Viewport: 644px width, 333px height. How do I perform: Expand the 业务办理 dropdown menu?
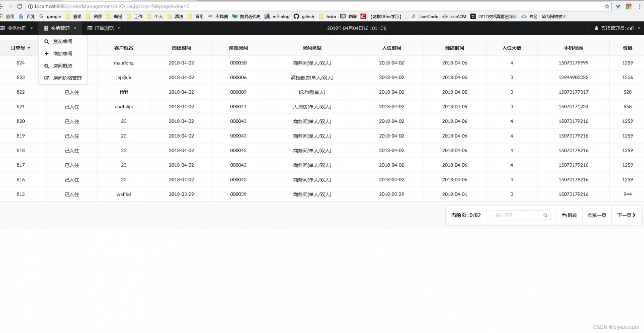pyautogui.click(x=17, y=28)
